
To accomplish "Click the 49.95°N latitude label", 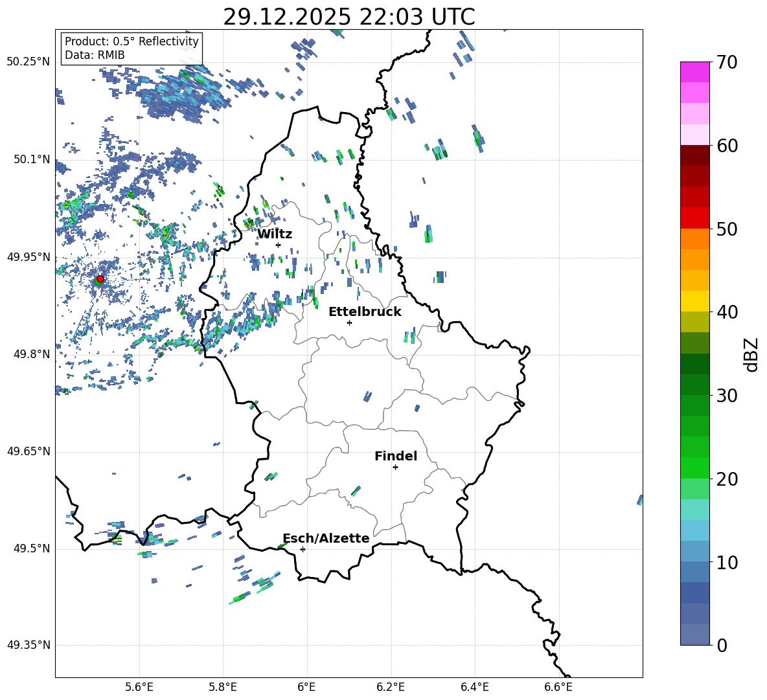I will [x=29, y=257].
